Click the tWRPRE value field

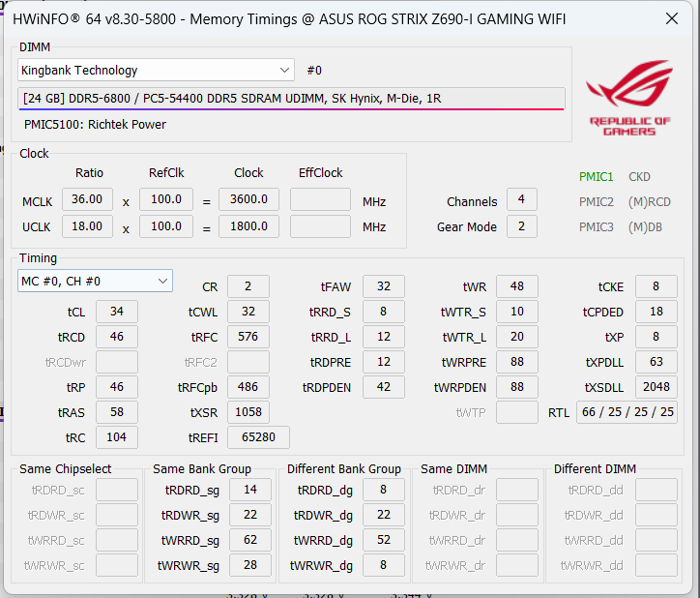pos(517,362)
